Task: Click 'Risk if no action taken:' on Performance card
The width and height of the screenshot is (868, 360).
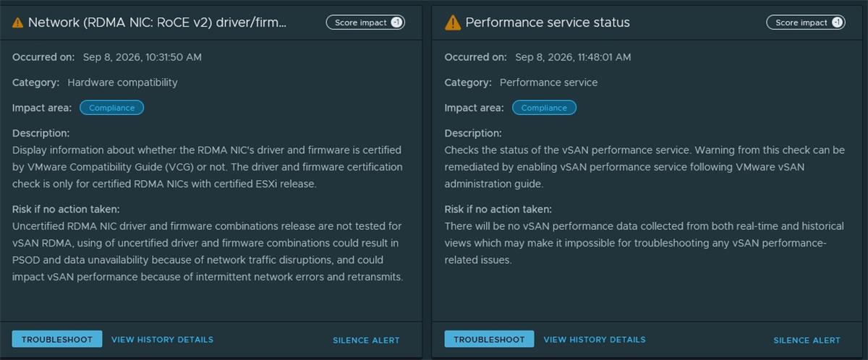Action: tap(498, 210)
